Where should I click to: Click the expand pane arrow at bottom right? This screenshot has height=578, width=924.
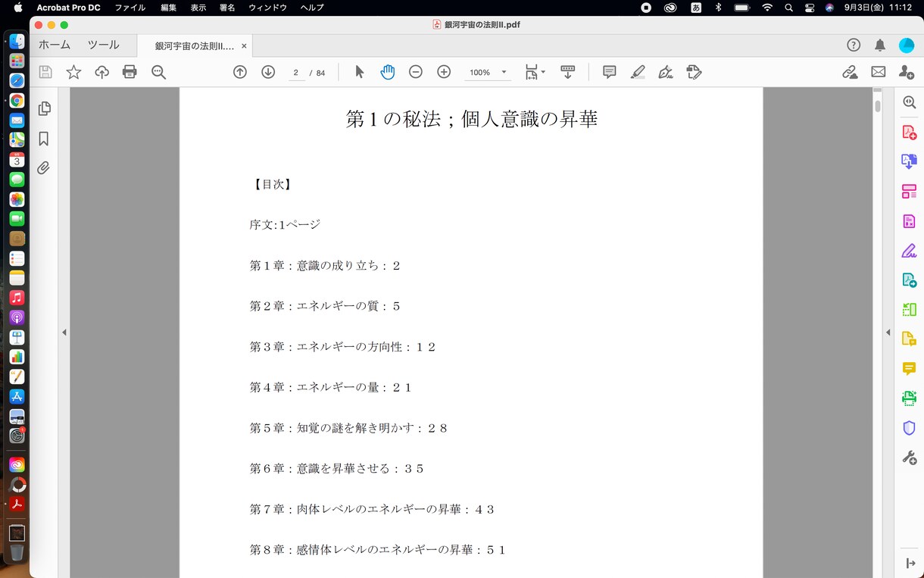910,564
